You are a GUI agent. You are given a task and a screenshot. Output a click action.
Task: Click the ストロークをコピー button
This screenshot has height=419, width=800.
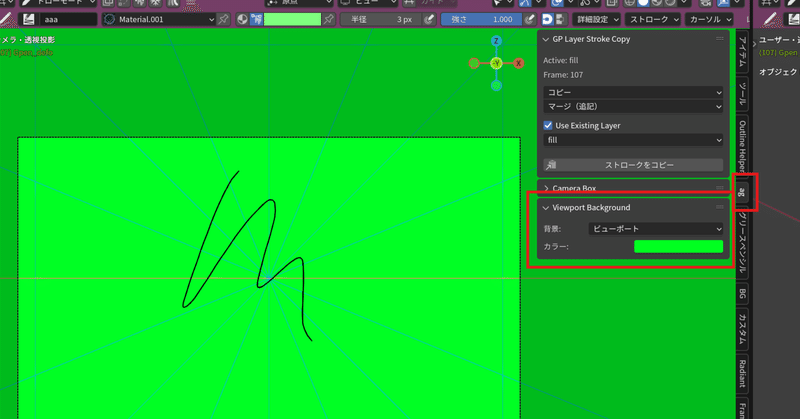coord(633,165)
